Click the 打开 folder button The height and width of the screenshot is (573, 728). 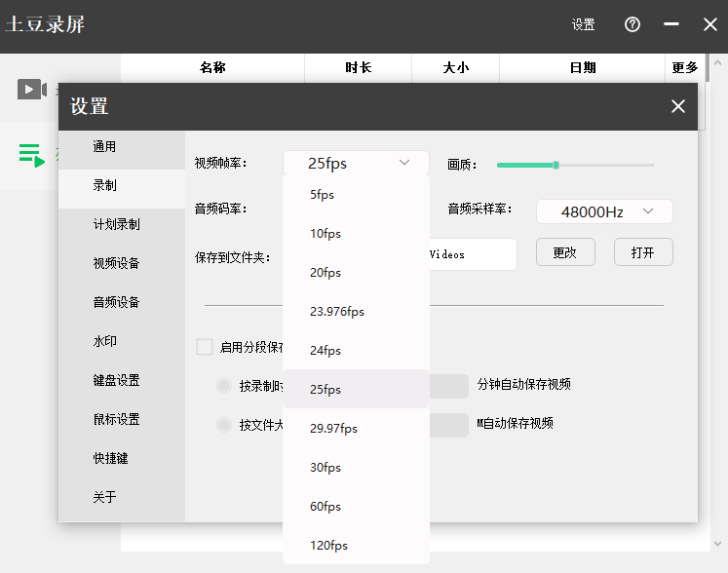coord(643,252)
